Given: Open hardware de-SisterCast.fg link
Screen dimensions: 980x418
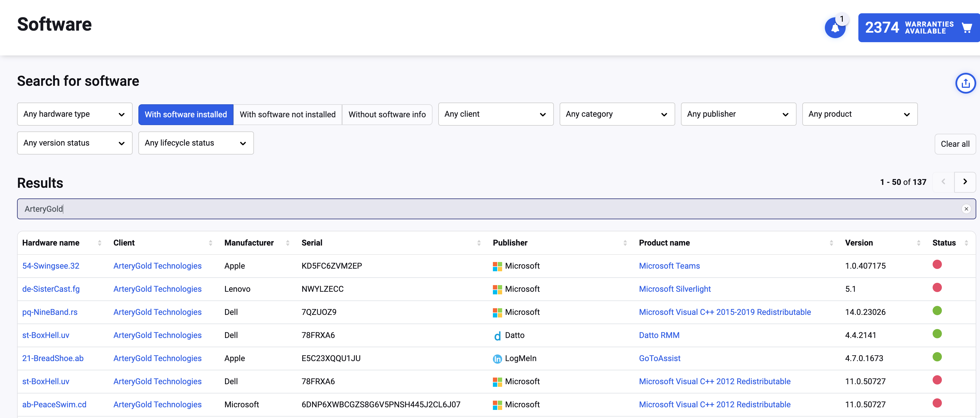Looking at the screenshot, I should pos(51,289).
